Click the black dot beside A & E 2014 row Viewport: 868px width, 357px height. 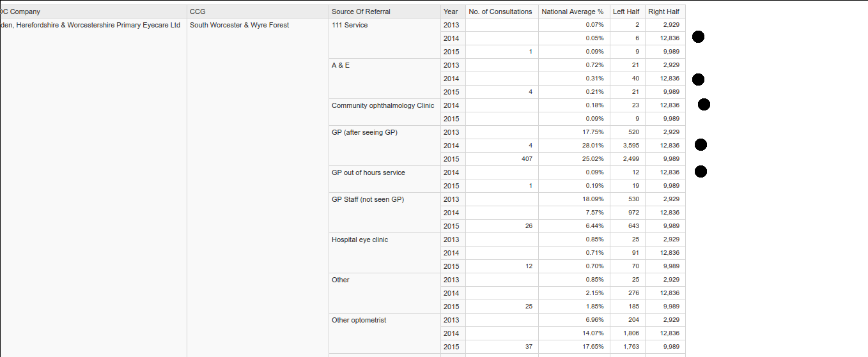(698, 79)
